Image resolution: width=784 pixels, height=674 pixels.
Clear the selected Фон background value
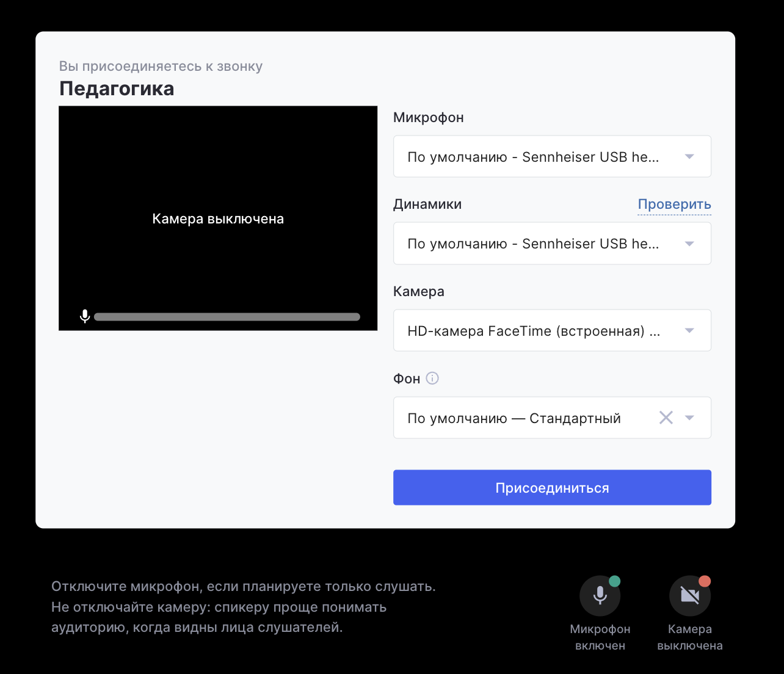point(666,418)
